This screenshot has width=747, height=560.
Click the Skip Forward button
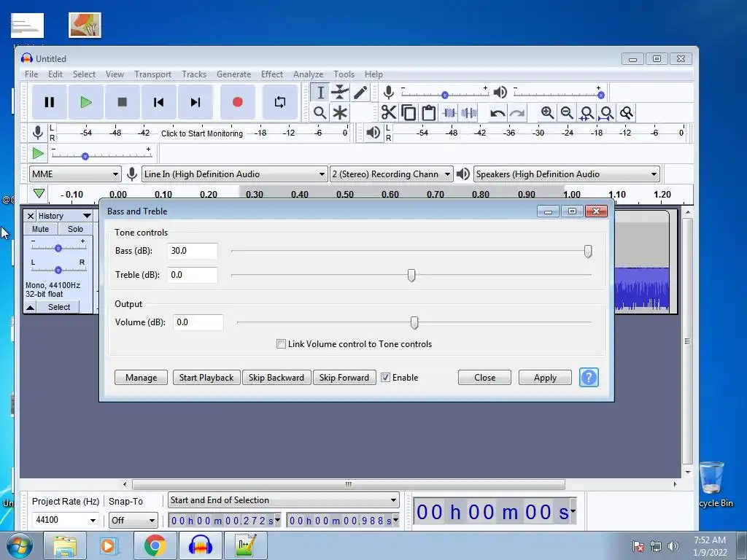pos(344,378)
